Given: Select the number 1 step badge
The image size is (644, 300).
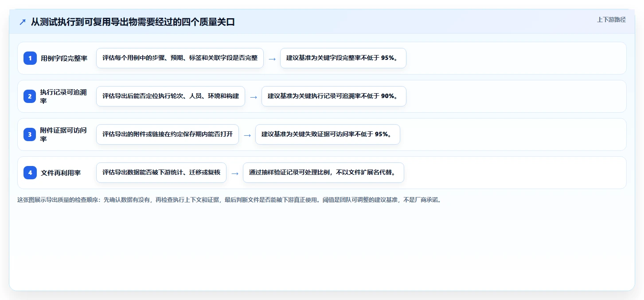Looking at the screenshot, I should 30,58.
